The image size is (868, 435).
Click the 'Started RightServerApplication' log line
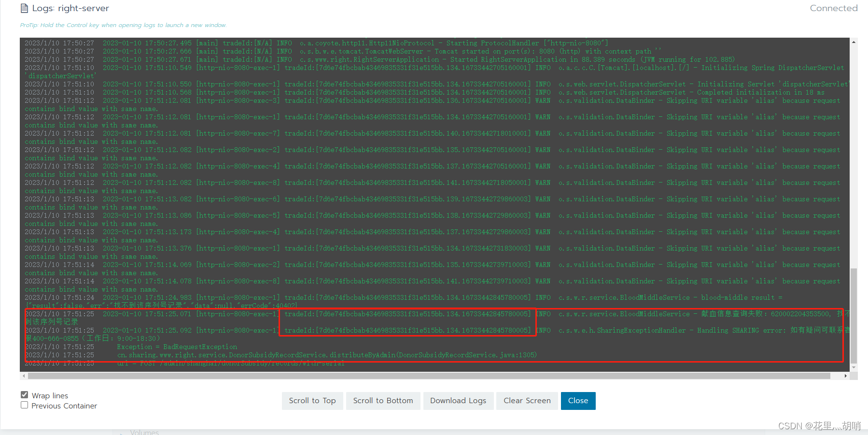click(379, 59)
